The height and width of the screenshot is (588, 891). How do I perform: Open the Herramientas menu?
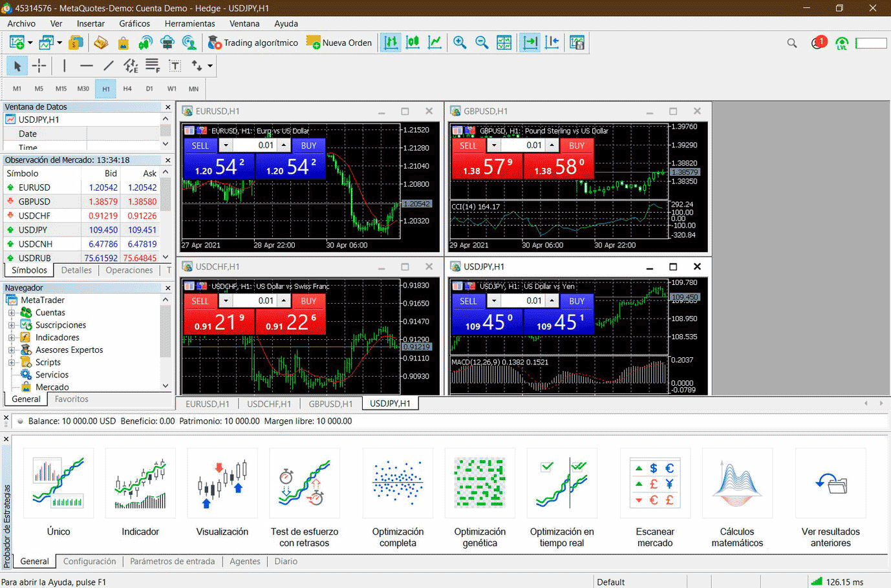click(x=189, y=23)
